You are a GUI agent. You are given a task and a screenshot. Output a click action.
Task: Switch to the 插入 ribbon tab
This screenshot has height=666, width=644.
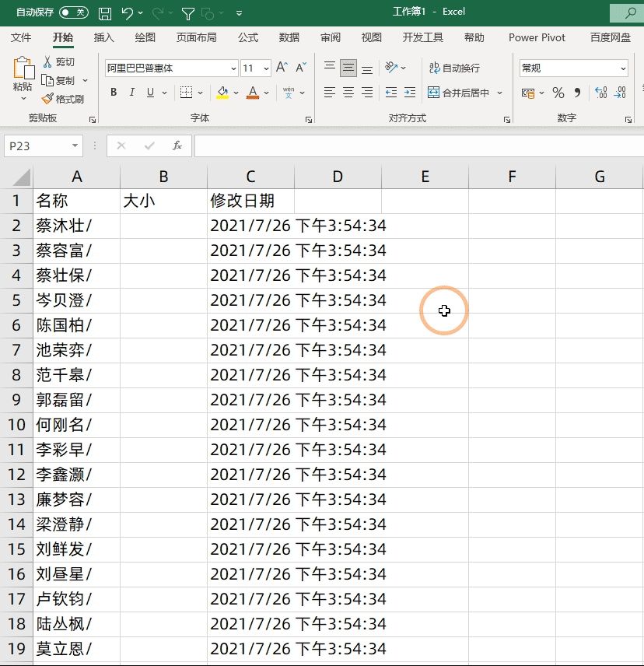click(103, 37)
